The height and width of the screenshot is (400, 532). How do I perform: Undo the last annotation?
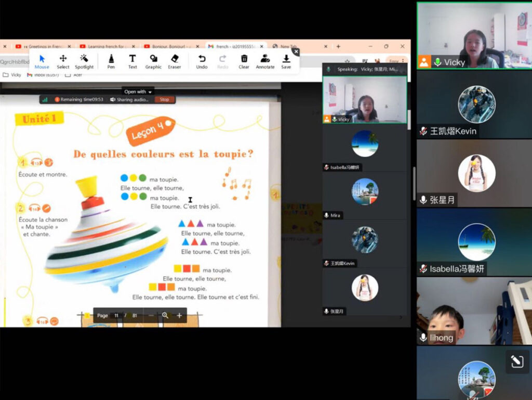(x=202, y=62)
